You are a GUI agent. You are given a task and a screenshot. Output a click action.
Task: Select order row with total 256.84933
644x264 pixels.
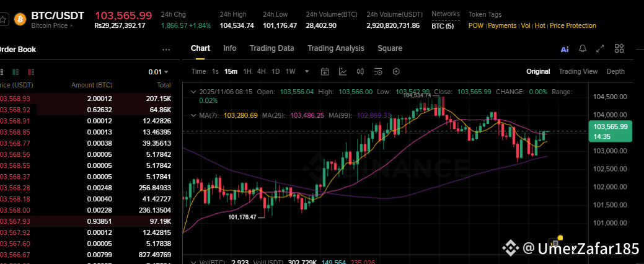pos(86,188)
